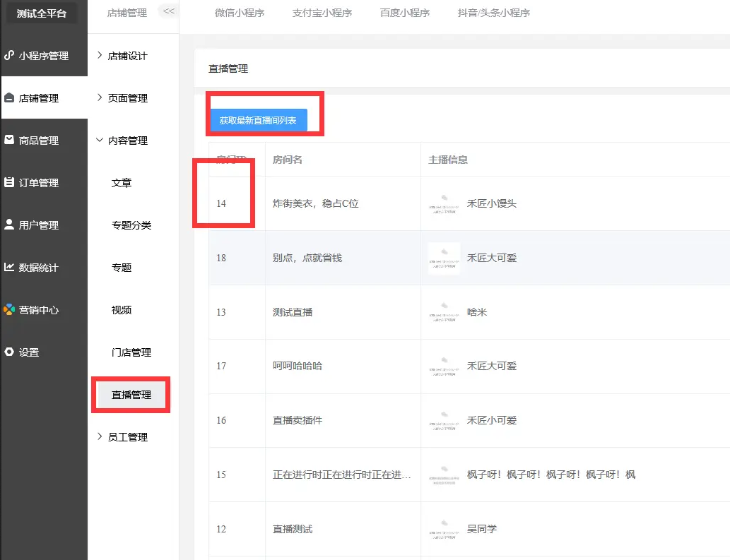Click the 数据统计 chart icon
The width and height of the screenshot is (730, 560).
coord(9,267)
